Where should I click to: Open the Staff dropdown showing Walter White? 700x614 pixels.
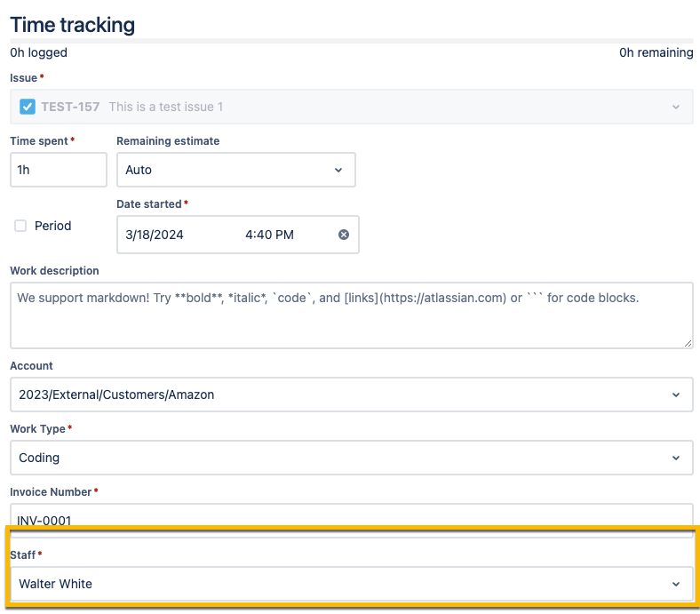pos(352,584)
